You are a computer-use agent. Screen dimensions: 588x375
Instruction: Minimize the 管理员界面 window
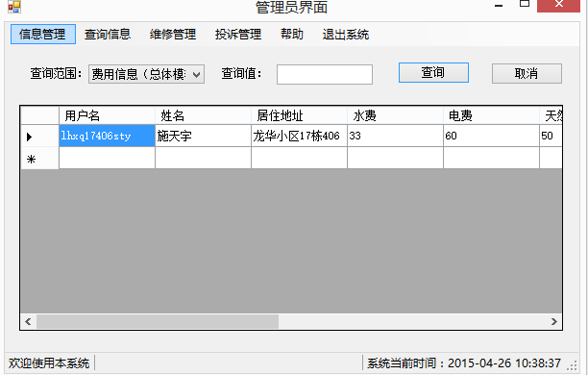499,5
